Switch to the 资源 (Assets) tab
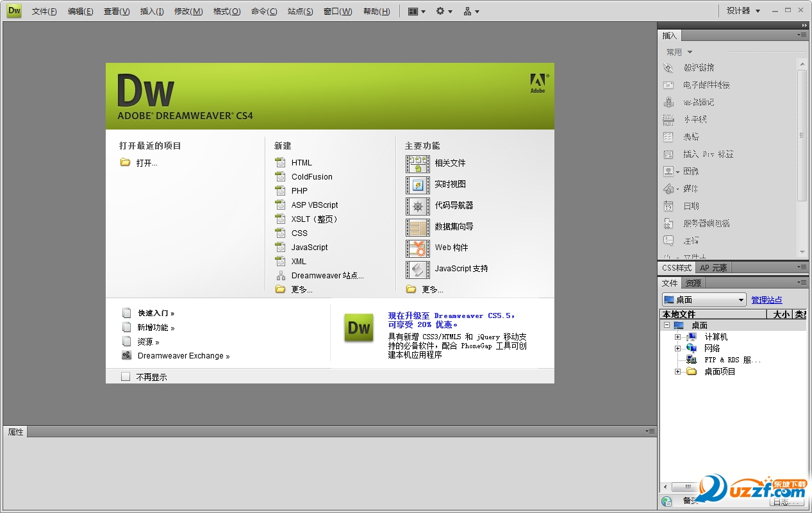This screenshot has width=812, height=513. (x=693, y=283)
